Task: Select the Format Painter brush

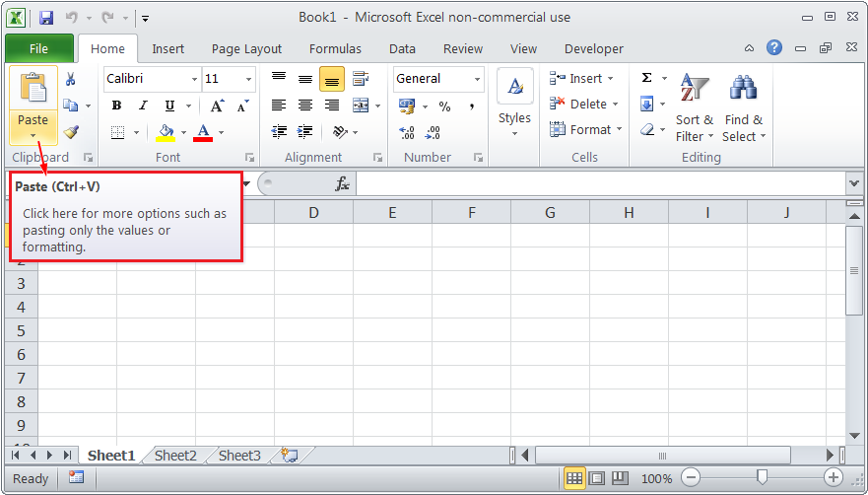Action: (71, 132)
